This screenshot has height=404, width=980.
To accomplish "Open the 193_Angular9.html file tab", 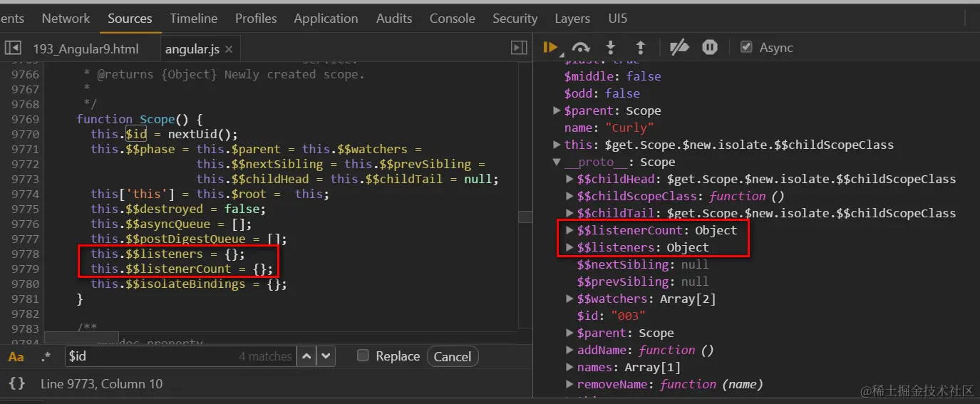I will pos(86,49).
